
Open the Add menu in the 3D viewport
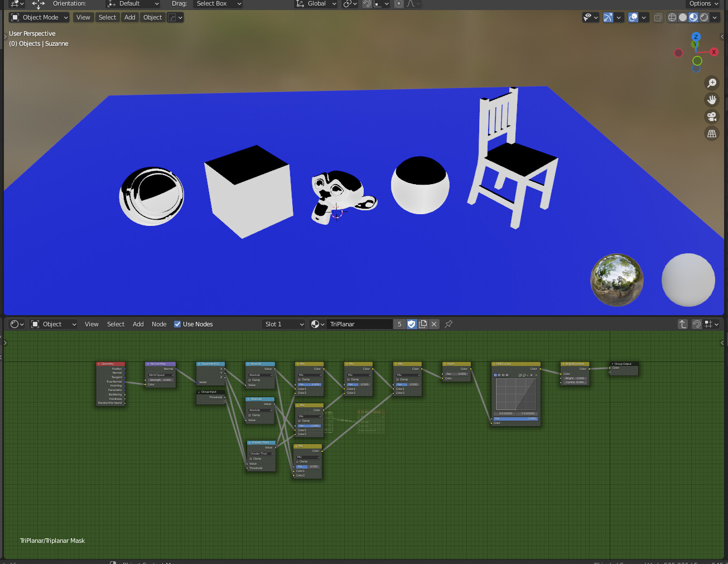pos(129,17)
